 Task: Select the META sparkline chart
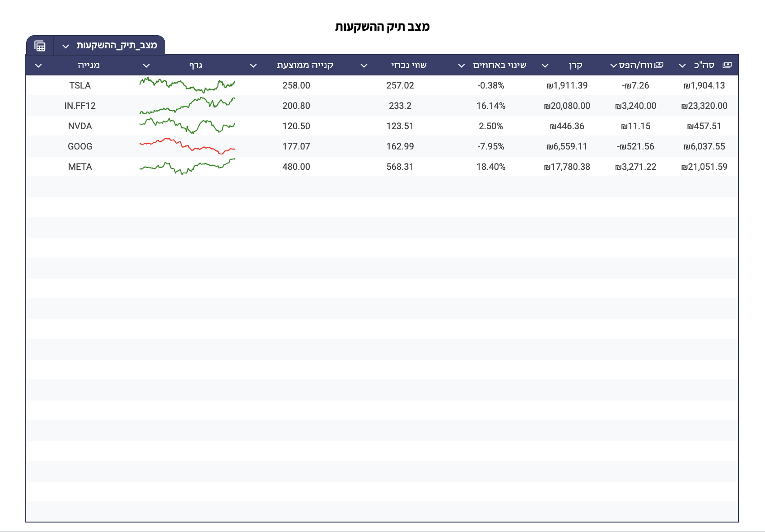pyautogui.click(x=187, y=166)
